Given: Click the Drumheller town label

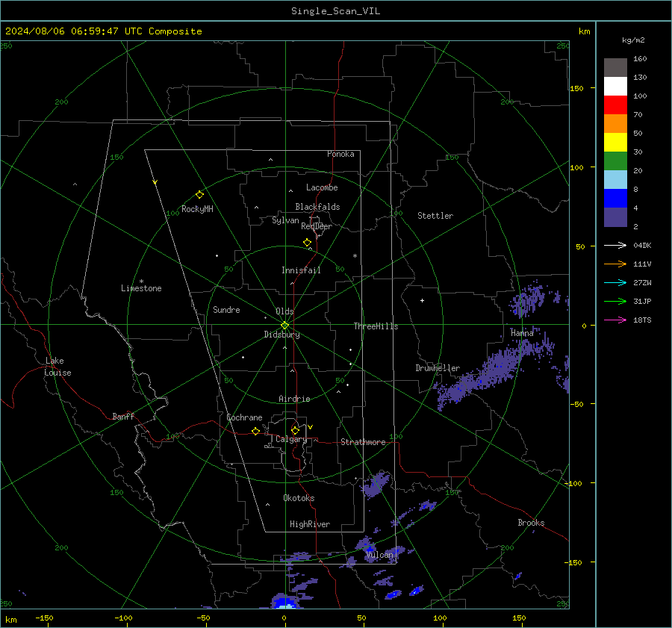Looking at the screenshot, I should 438,368.
